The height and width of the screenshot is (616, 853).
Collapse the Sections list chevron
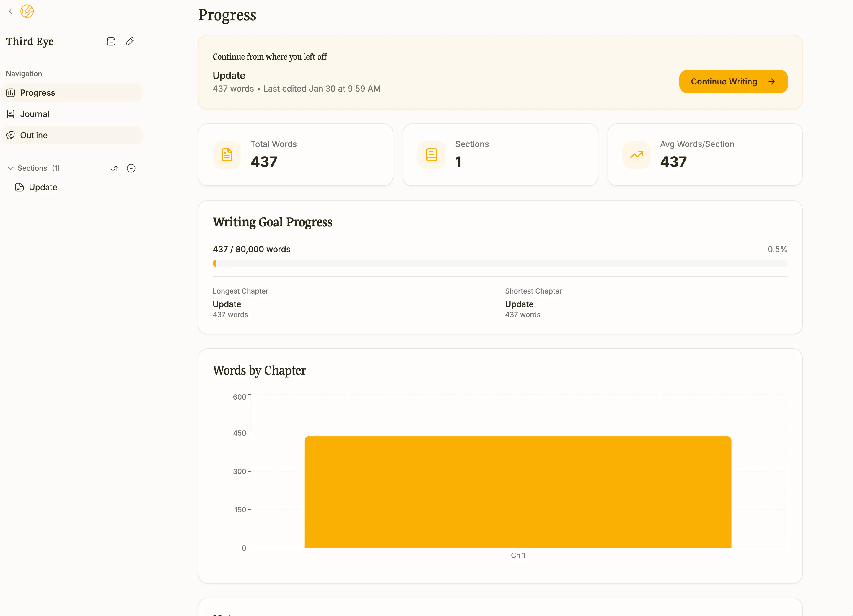click(11, 168)
